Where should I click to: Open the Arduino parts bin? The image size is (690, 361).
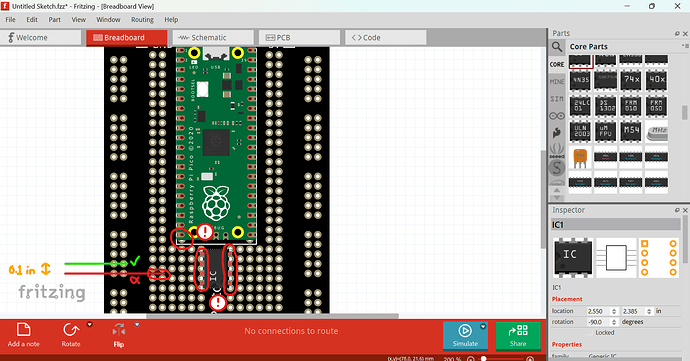[x=557, y=116]
